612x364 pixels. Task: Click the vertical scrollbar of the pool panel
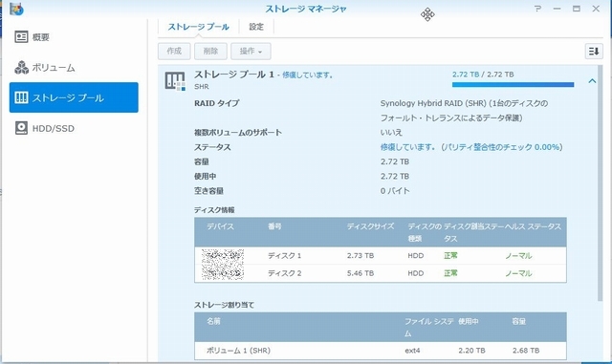(x=601, y=183)
